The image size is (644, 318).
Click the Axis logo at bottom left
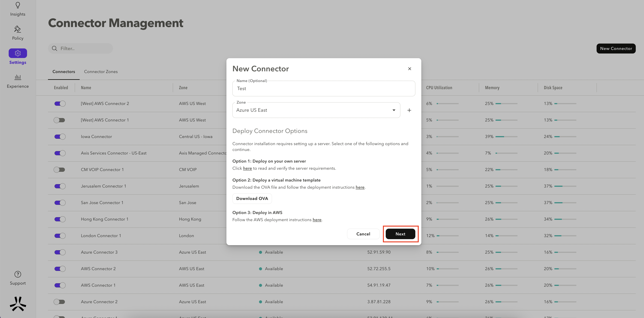click(x=18, y=304)
